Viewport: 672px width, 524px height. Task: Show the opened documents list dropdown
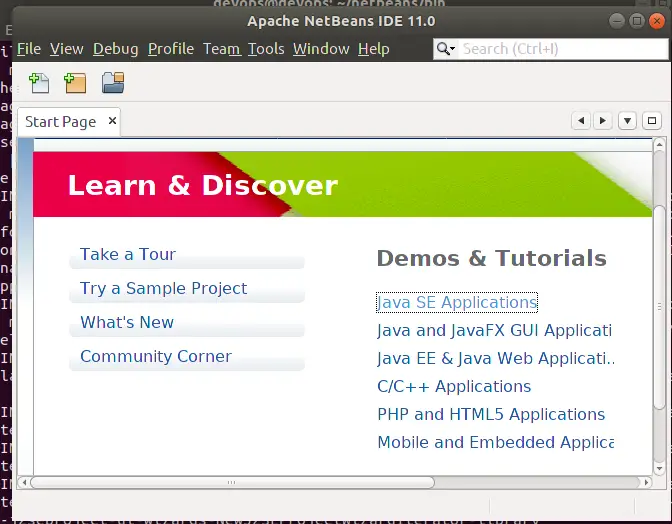tap(627, 121)
